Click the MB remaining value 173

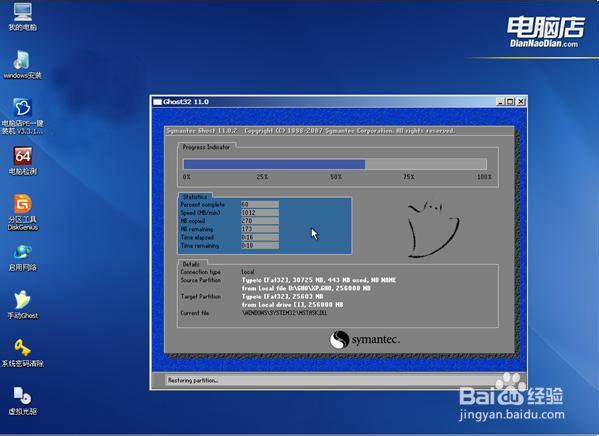pos(260,229)
